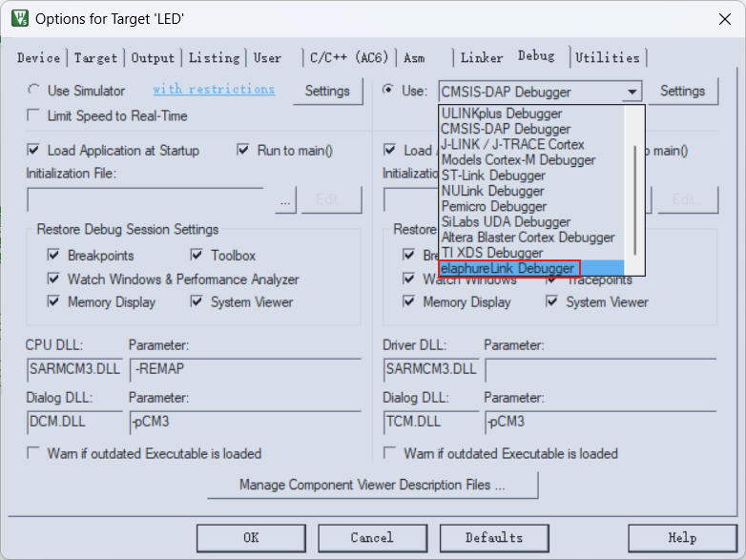The image size is (746, 560).
Task: Open Manage Component Viewer Description Files
Action: [x=373, y=485]
